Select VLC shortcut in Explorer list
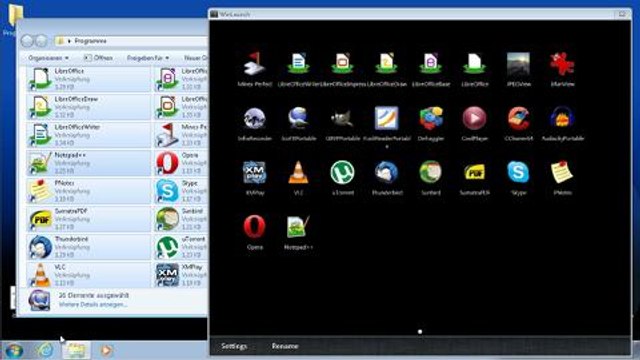The image size is (640, 360). click(x=89, y=275)
